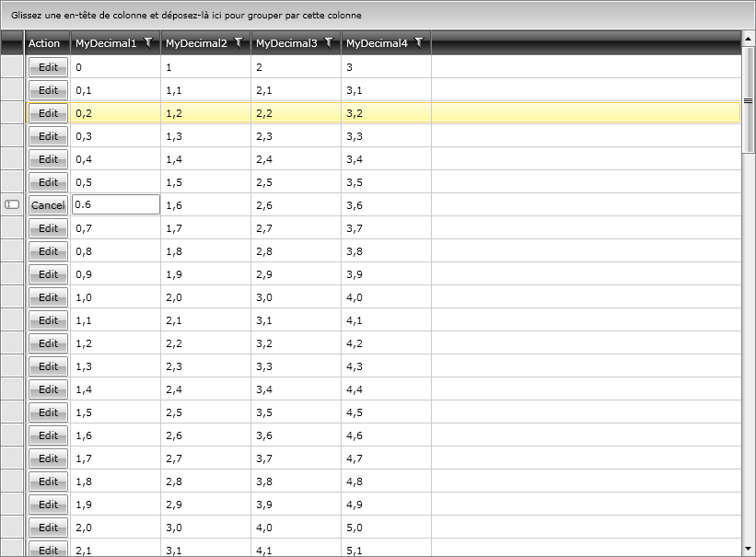Open the MyDecimal4 column filter funnel
Image resolution: width=756 pixels, height=557 pixels.
(x=419, y=43)
